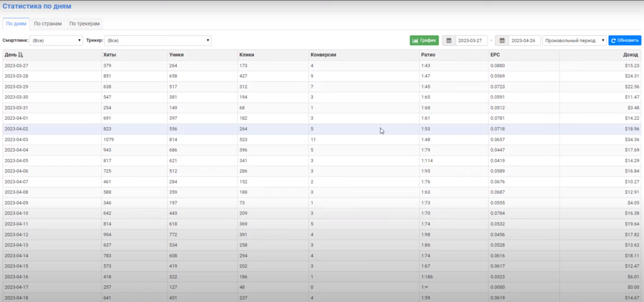Click the EPC value 0.0000
The image size is (644, 302).
tap(497, 287)
